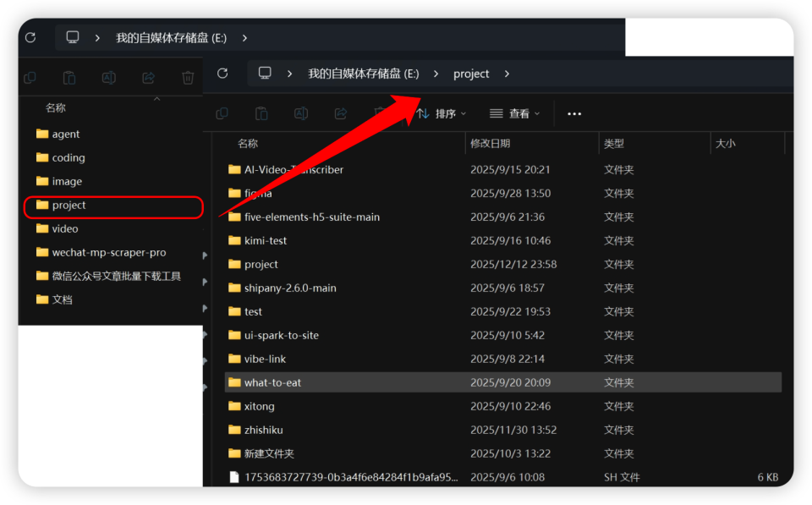Click the folder icon beside zhishiku

[x=234, y=430]
